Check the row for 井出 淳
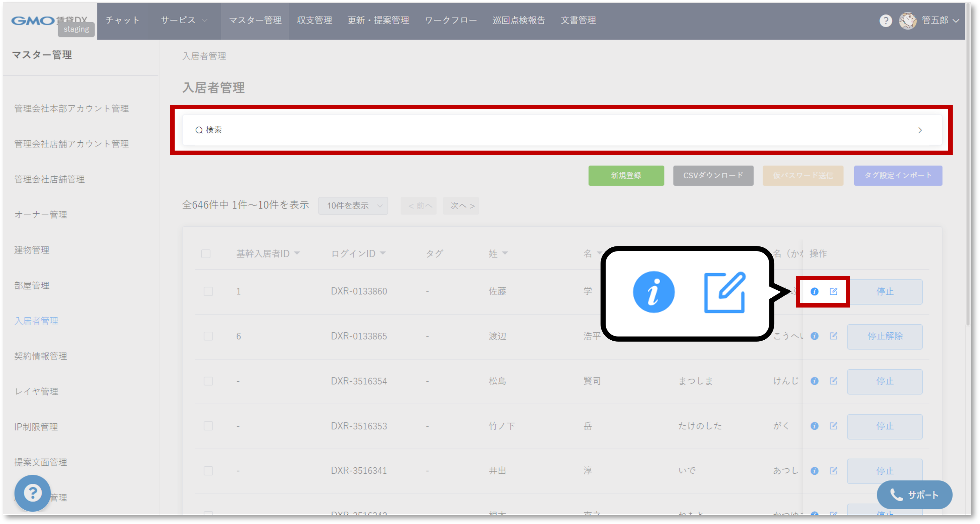 pos(208,471)
